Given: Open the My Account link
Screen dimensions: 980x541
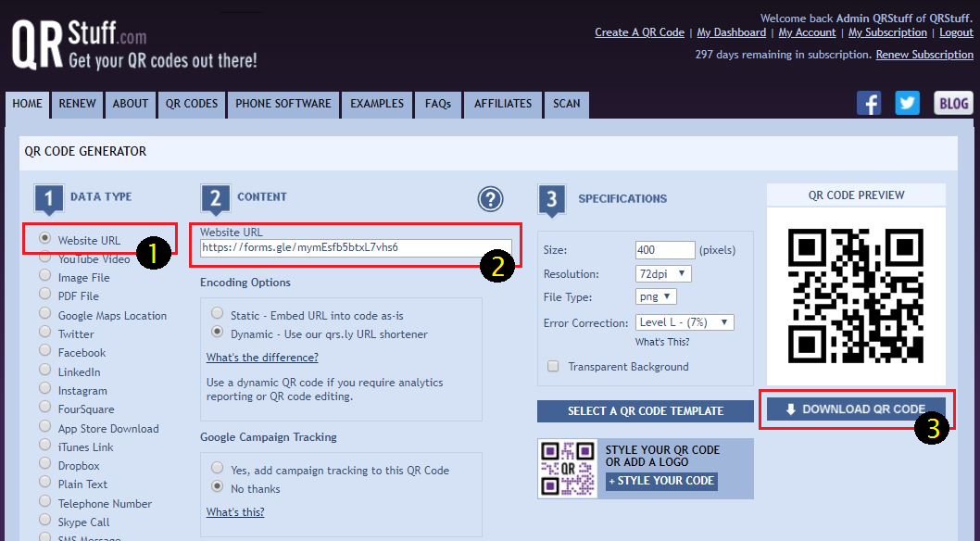Looking at the screenshot, I should (807, 32).
